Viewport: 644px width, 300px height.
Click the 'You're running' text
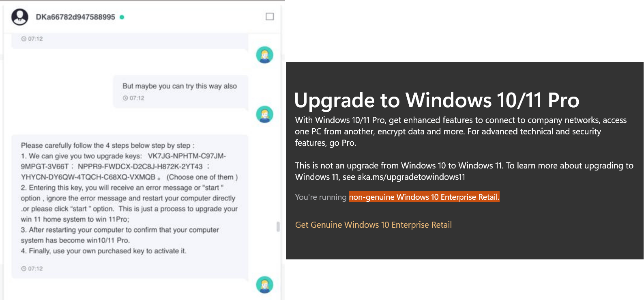[x=321, y=197]
